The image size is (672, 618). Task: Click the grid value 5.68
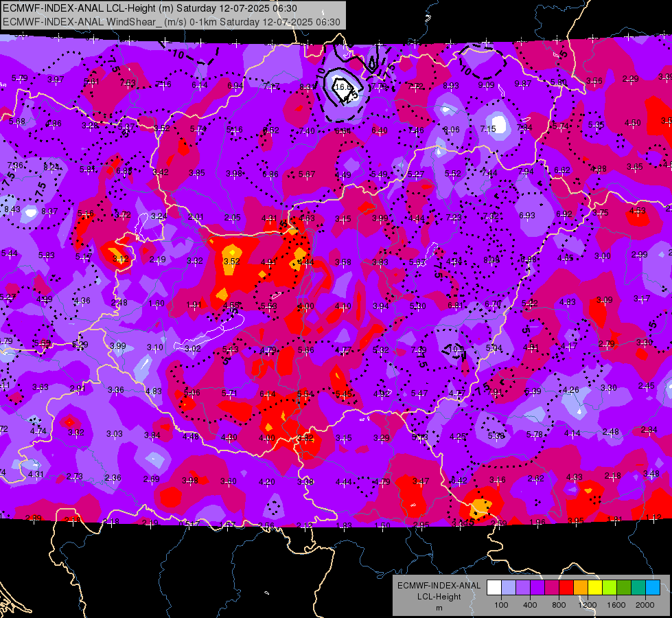[16, 122]
